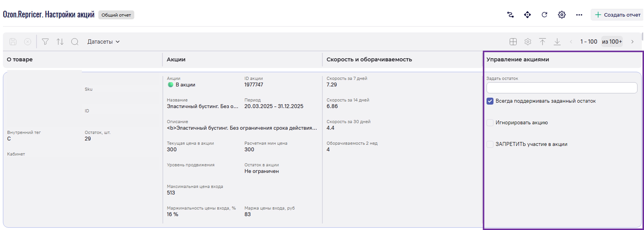Click 'Общий отчет' badge
This screenshot has height=230, width=644.
116,15
